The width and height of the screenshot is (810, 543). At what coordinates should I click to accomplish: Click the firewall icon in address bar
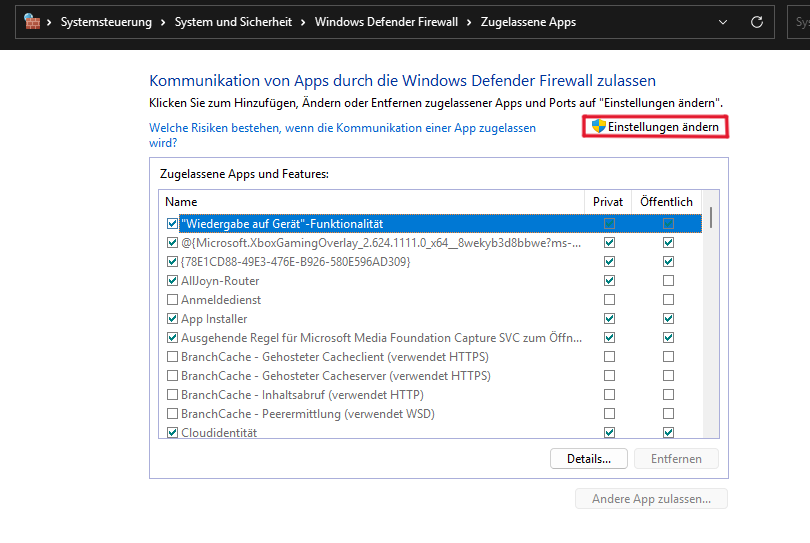32,22
